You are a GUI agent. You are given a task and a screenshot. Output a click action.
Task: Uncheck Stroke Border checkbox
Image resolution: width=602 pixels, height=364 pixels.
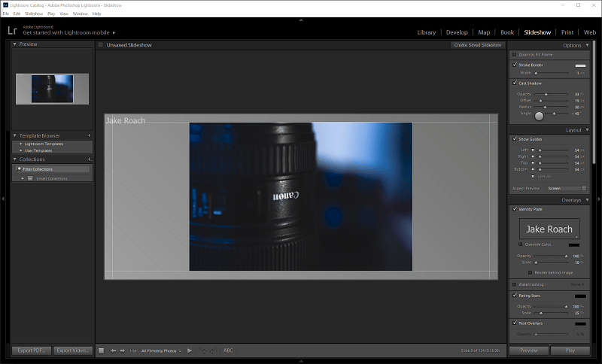pyautogui.click(x=515, y=65)
